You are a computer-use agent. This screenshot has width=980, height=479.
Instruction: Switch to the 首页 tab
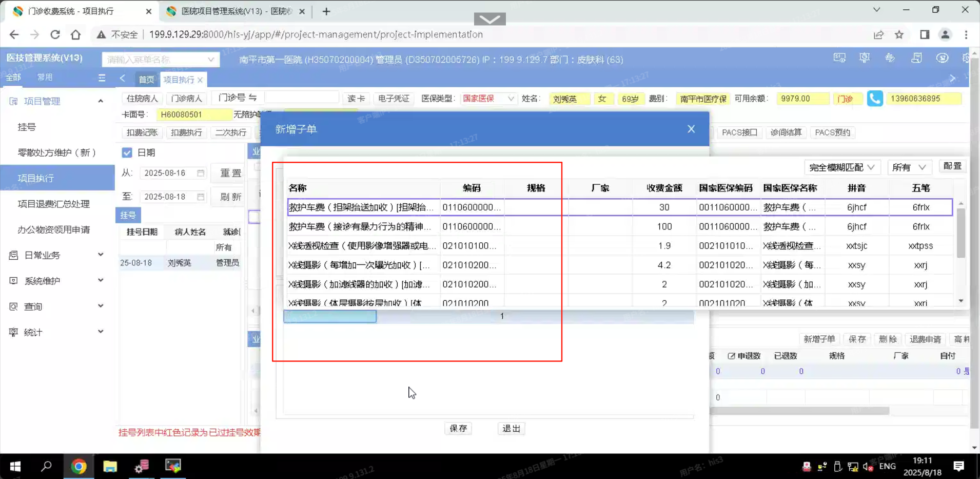(x=146, y=80)
